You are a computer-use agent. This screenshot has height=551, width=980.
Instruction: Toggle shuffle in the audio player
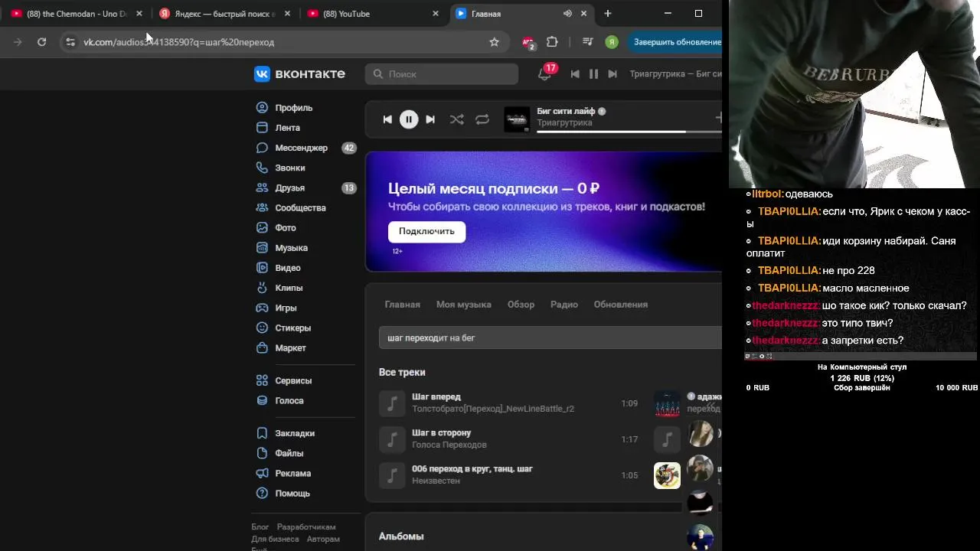pyautogui.click(x=457, y=119)
